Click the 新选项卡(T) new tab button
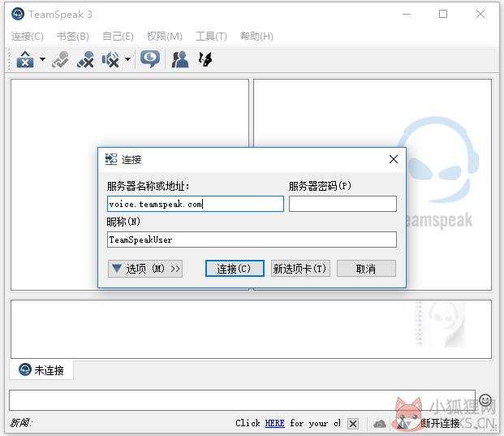Image resolution: width=504 pixels, height=436 pixels. [300, 269]
